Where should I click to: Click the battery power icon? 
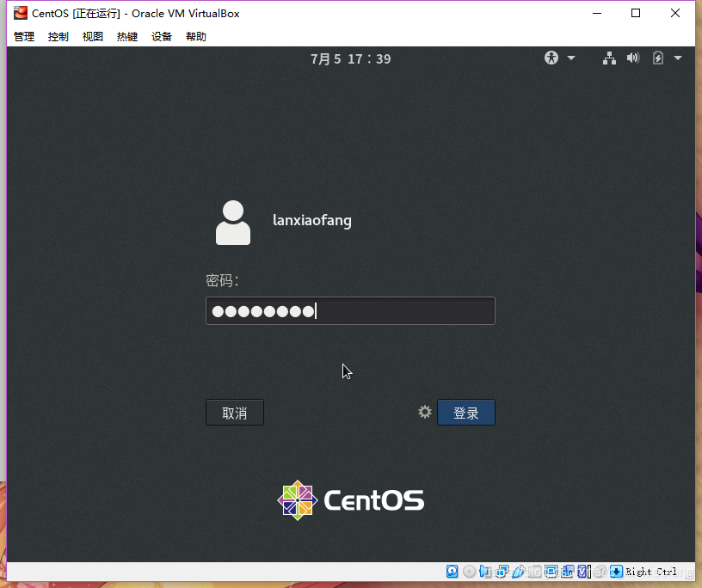(x=657, y=58)
